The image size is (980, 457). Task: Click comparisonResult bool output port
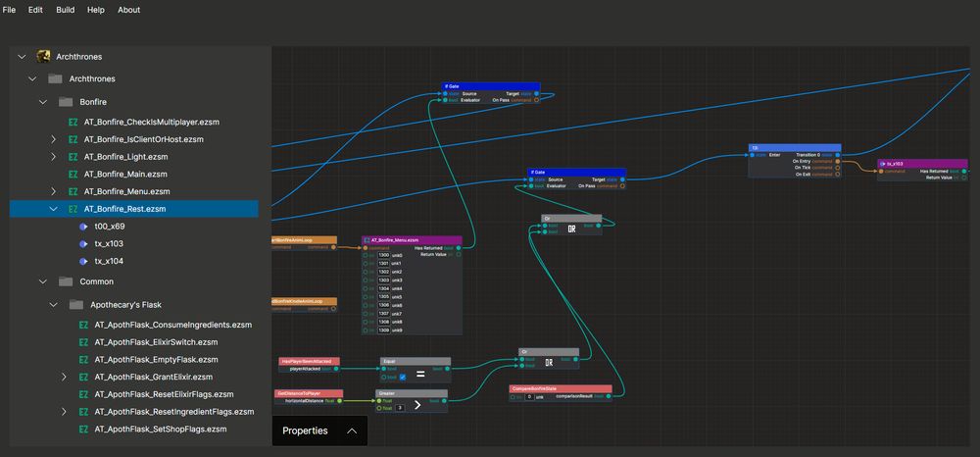point(609,396)
